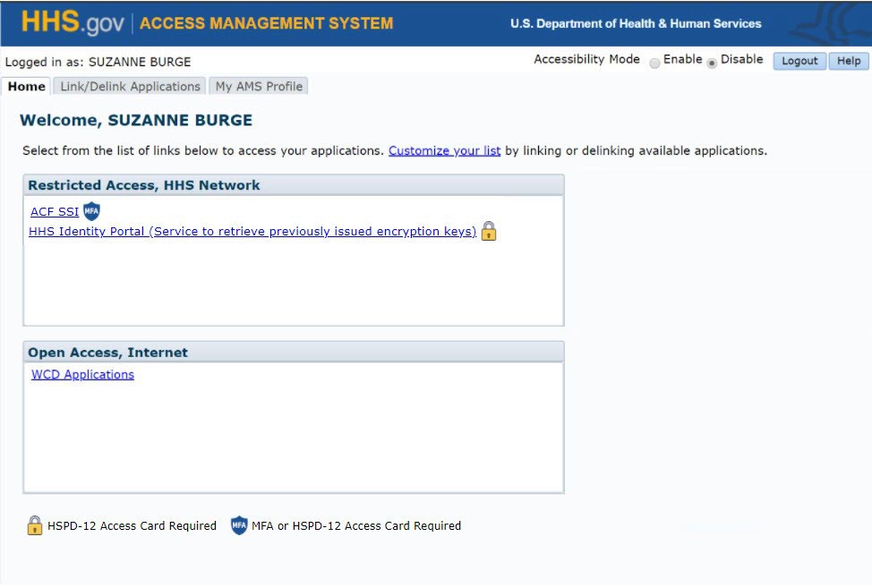Image resolution: width=872 pixels, height=588 pixels.
Task: Go to the My AMS Profile tab
Action: tap(259, 87)
